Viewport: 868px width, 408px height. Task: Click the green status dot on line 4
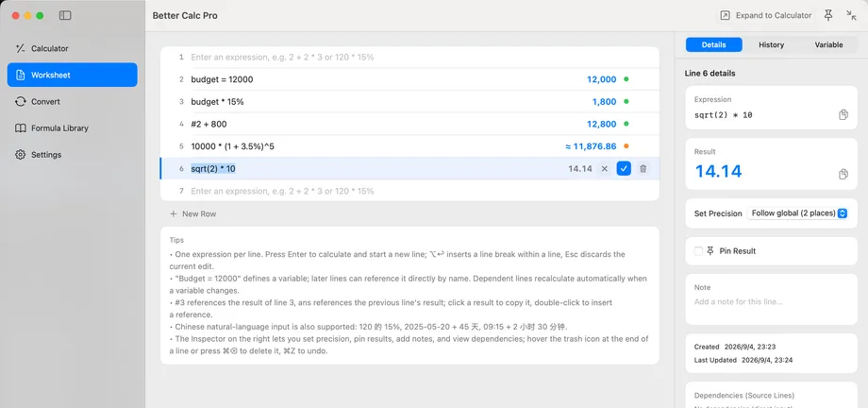click(x=626, y=124)
